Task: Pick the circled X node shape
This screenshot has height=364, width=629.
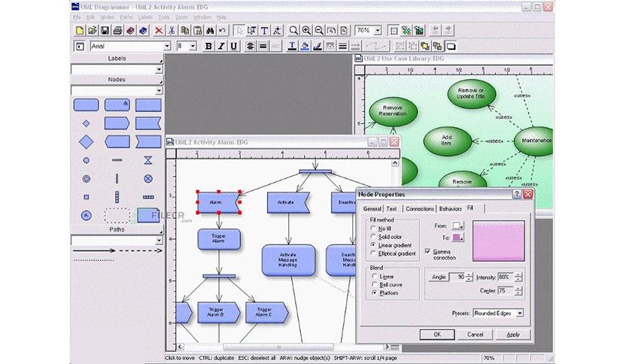Action: 148,179
